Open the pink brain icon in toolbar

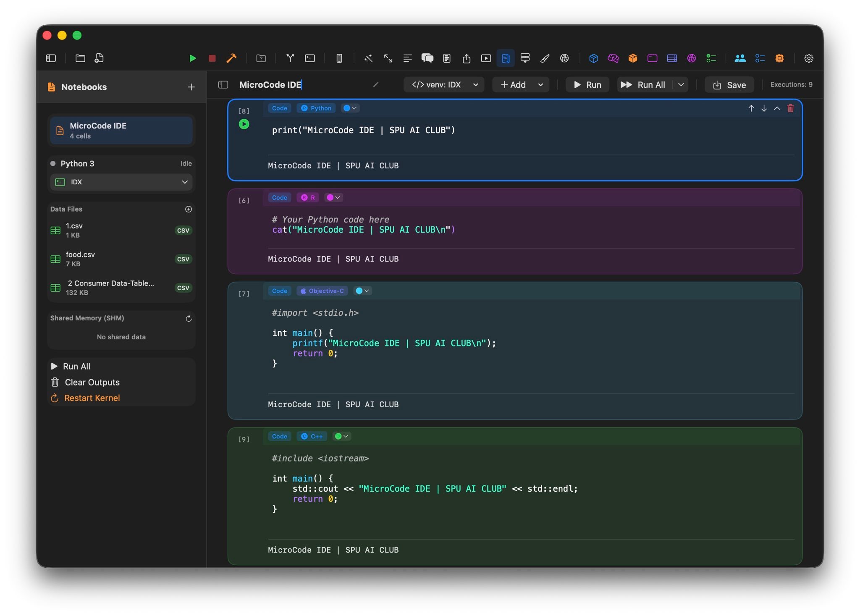(x=613, y=58)
